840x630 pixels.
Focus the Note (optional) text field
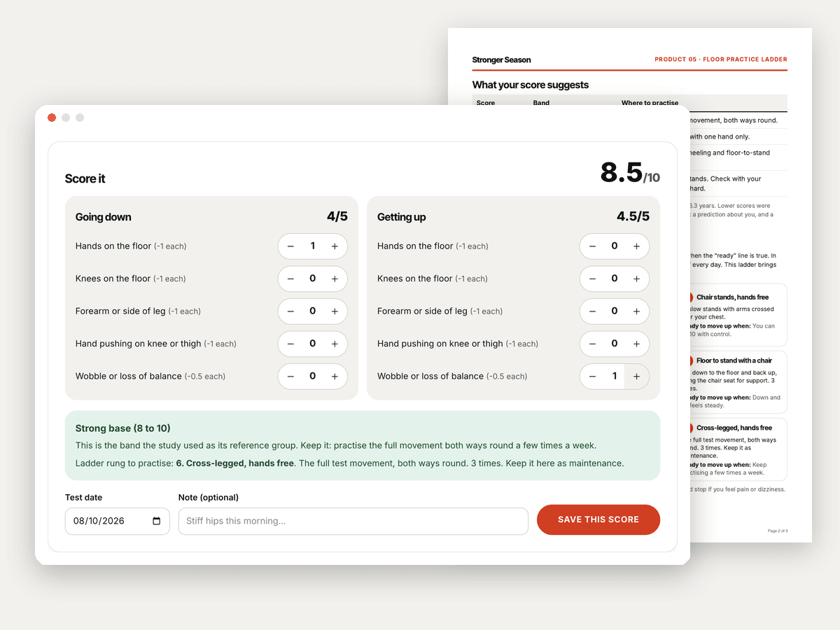(x=353, y=521)
